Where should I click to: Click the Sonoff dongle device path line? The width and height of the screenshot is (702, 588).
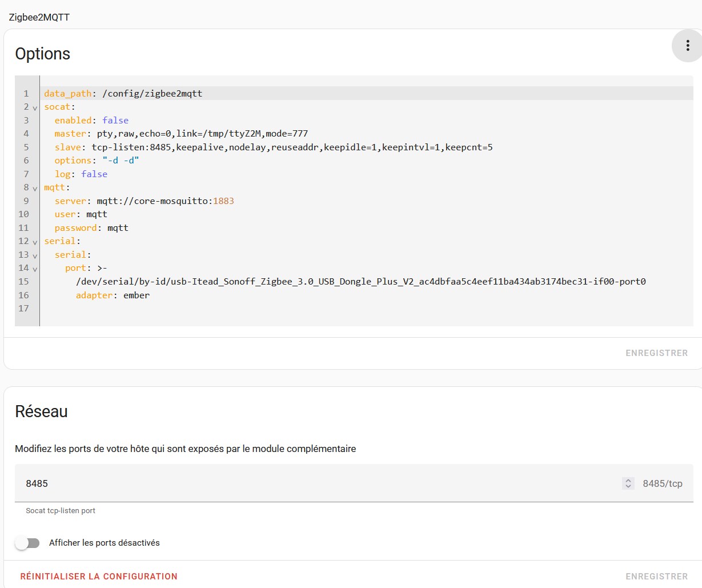tap(360, 282)
